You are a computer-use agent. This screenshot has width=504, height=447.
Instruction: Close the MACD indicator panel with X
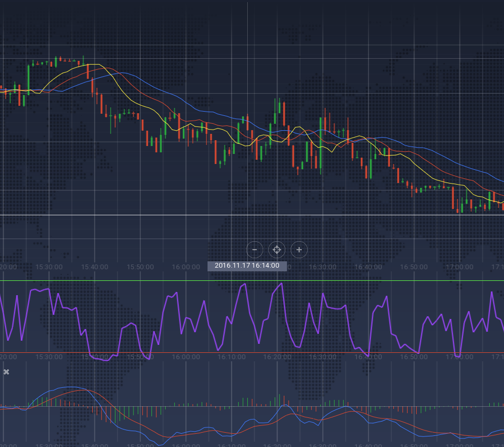(x=6, y=372)
